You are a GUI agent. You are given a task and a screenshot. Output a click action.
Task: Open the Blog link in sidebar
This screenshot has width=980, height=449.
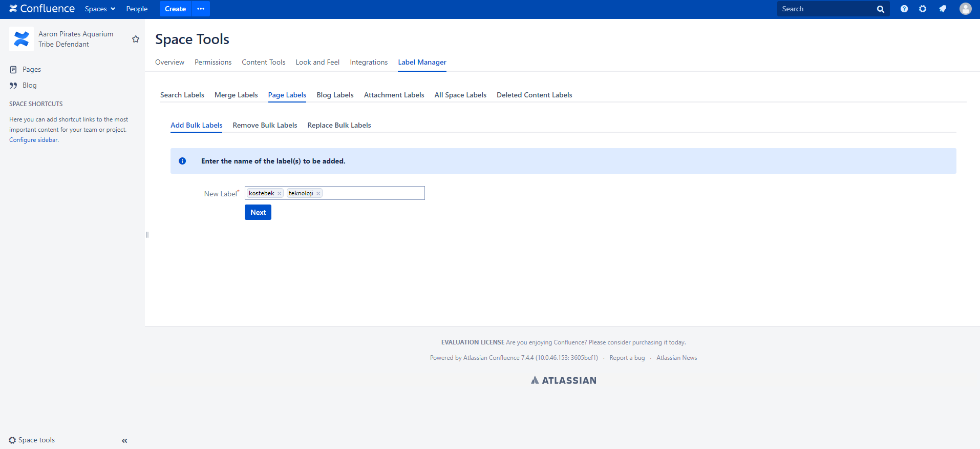tap(30, 85)
